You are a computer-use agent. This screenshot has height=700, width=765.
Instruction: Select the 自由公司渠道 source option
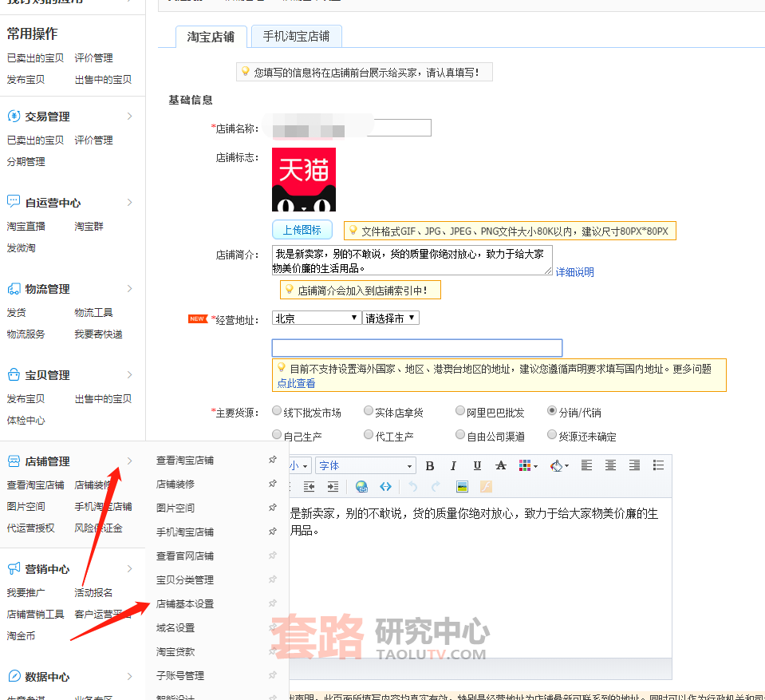click(460, 434)
